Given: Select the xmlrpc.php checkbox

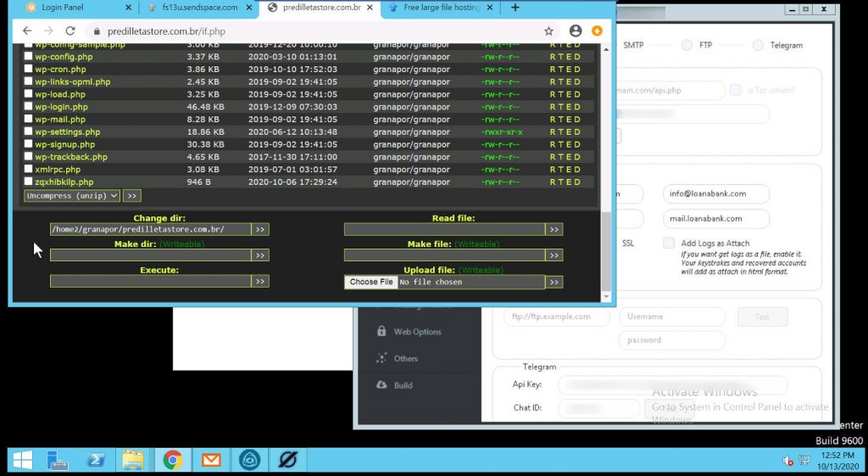Looking at the screenshot, I should click(x=28, y=169).
